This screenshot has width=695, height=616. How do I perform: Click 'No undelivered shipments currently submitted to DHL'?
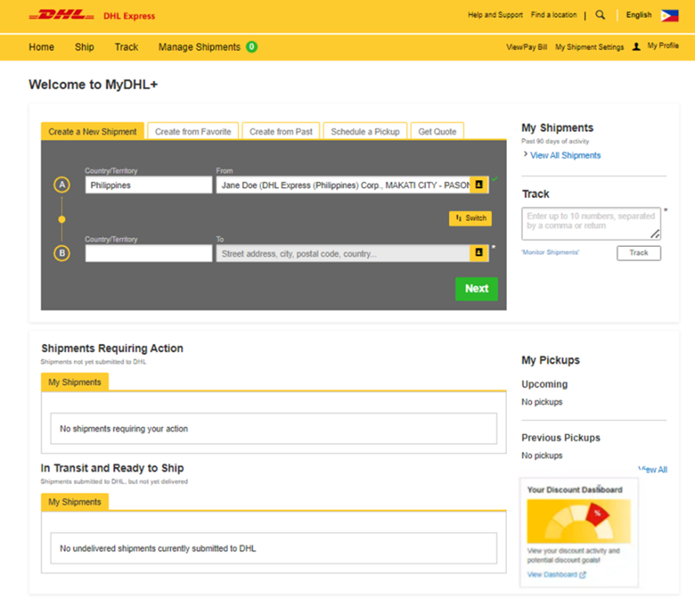click(157, 549)
